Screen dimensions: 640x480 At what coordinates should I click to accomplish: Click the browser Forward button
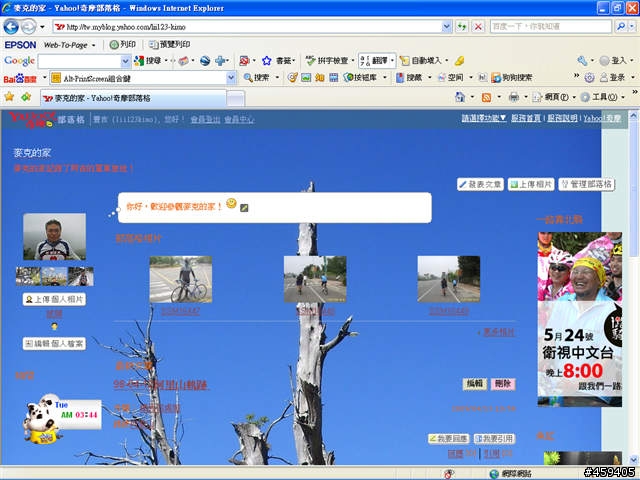tap(28, 27)
